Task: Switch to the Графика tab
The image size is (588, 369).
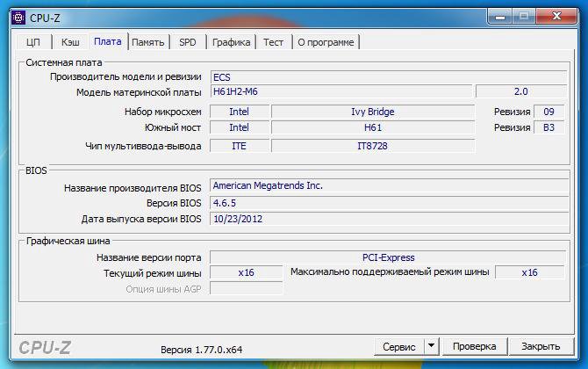Action: click(x=231, y=42)
